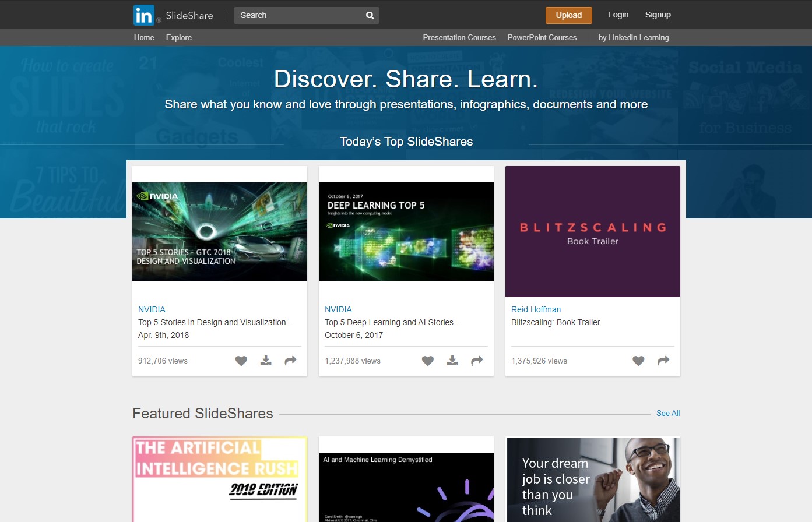Click the '912,706 views' text
This screenshot has width=812, height=522.
coord(163,361)
